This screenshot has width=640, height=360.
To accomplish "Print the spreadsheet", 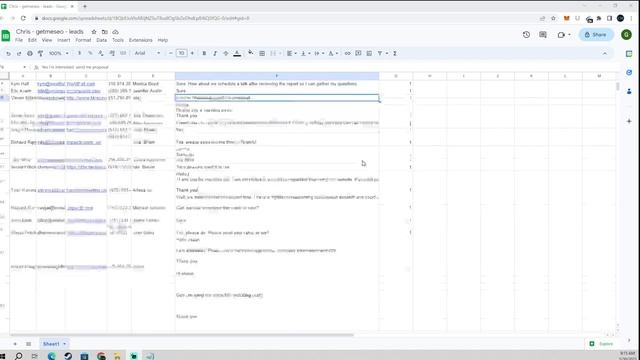I will [30, 53].
